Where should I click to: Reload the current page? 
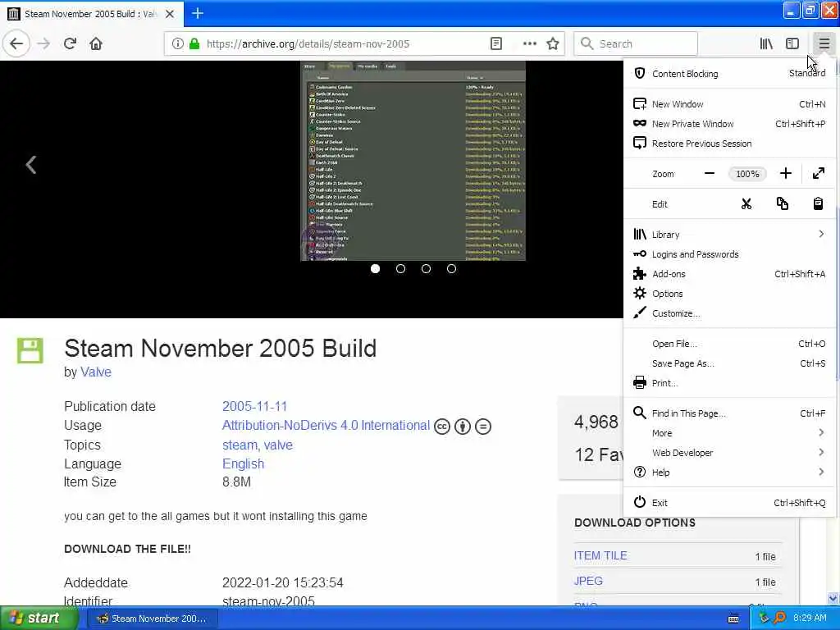click(70, 43)
